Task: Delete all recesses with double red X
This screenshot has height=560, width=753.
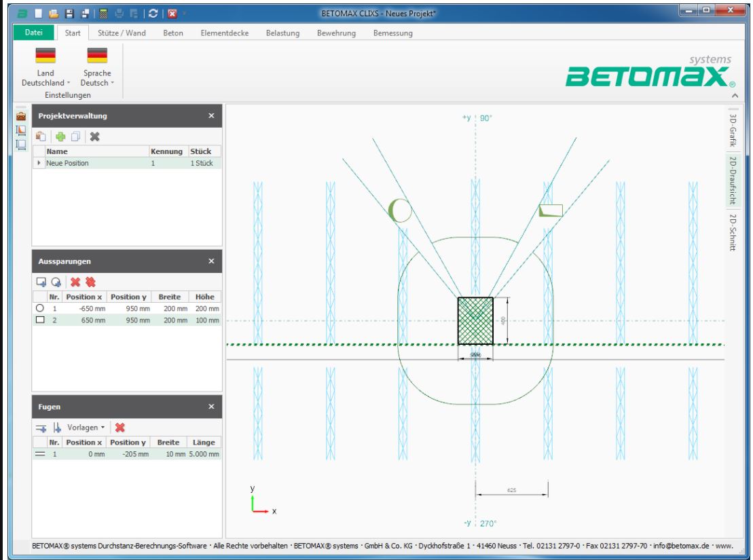Action: 90,282
